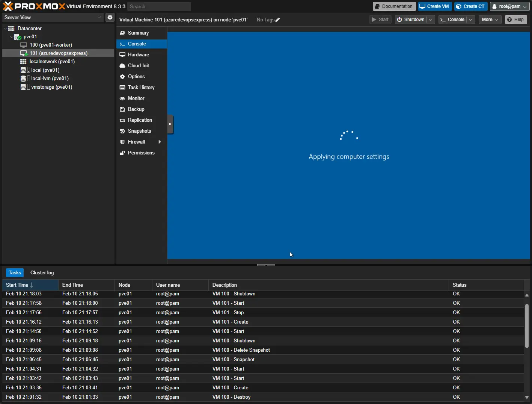The width and height of the screenshot is (532, 404).
Task: Open the Backup section
Action: pyautogui.click(x=136, y=109)
